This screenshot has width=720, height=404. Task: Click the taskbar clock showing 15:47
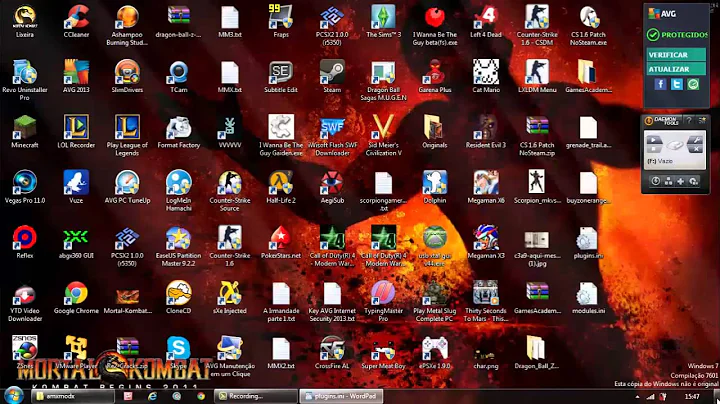coord(692,396)
